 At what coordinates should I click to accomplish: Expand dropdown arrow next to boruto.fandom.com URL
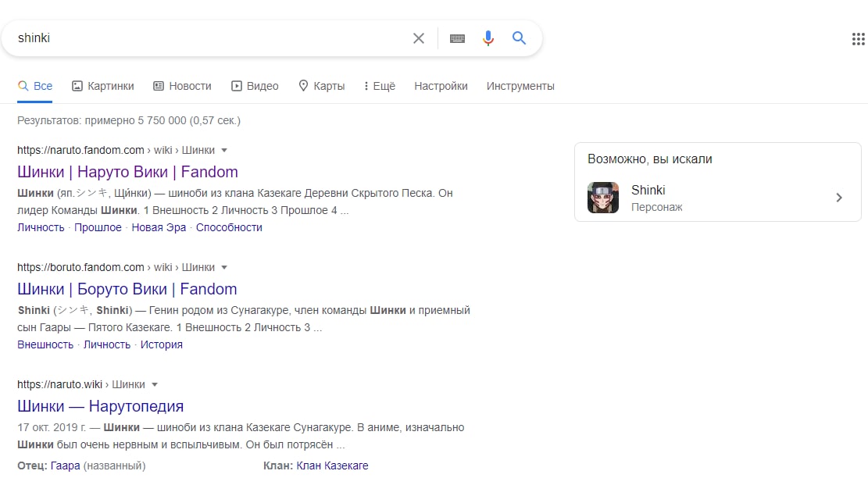[x=224, y=268]
